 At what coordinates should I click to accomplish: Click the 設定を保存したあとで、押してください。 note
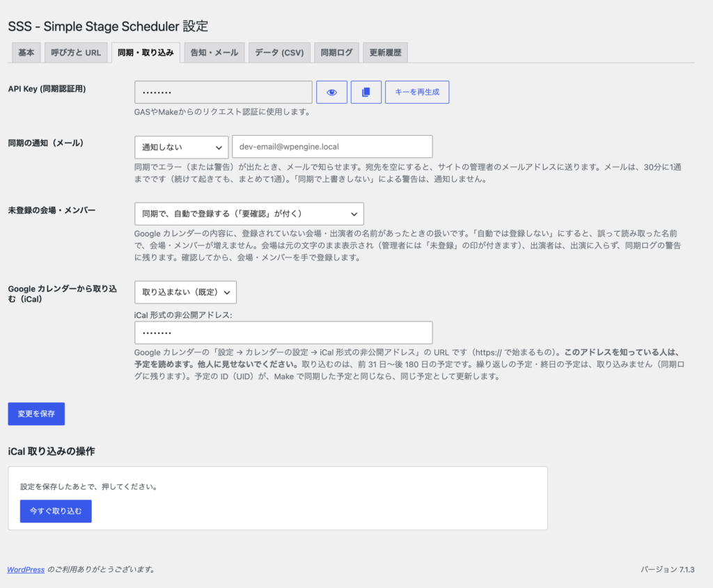click(x=90, y=486)
